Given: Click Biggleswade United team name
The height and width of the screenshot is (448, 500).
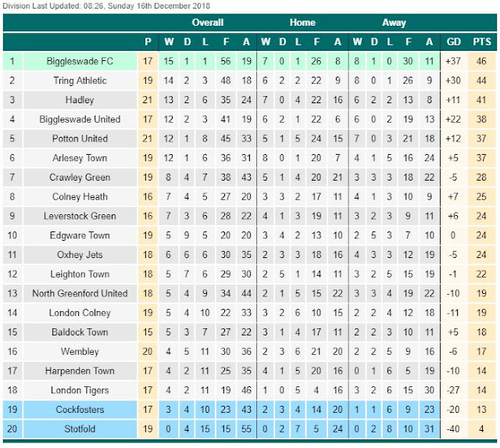Looking at the screenshot, I should click(x=80, y=120).
